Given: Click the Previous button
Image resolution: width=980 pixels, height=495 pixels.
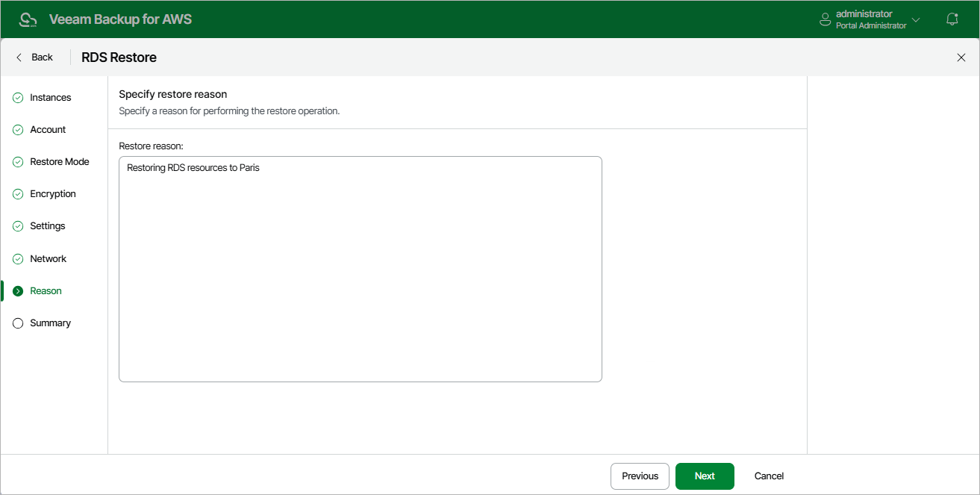Looking at the screenshot, I should (x=640, y=476).
